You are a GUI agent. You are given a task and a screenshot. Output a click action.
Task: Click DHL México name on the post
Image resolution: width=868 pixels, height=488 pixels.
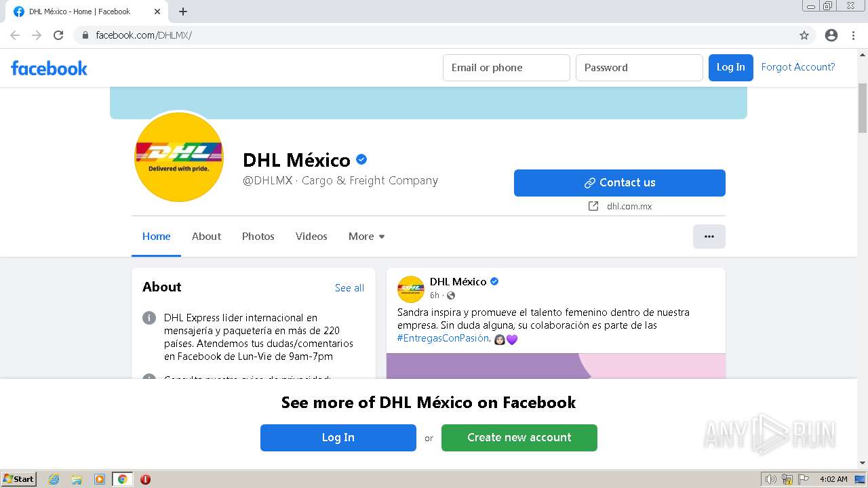458,281
